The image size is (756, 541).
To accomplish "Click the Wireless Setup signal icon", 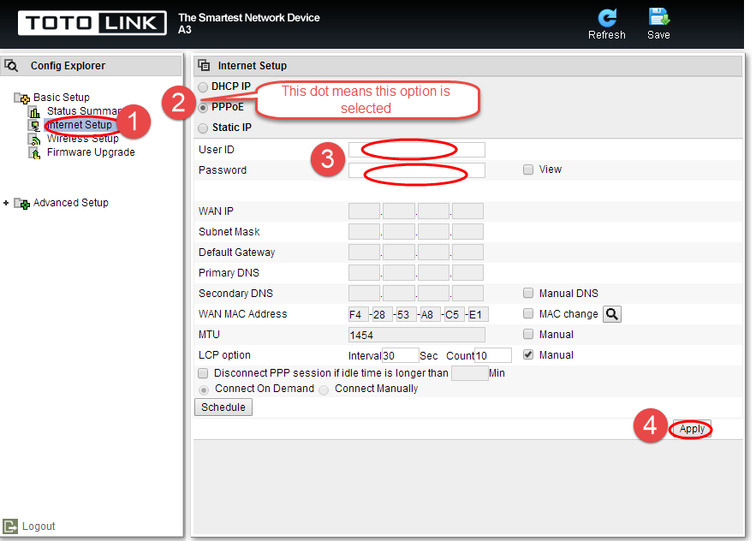I will point(35,140).
